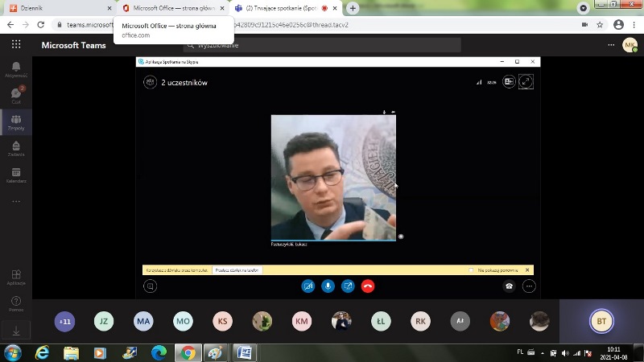
Task: Click the share screen button
Action: point(348,286)
